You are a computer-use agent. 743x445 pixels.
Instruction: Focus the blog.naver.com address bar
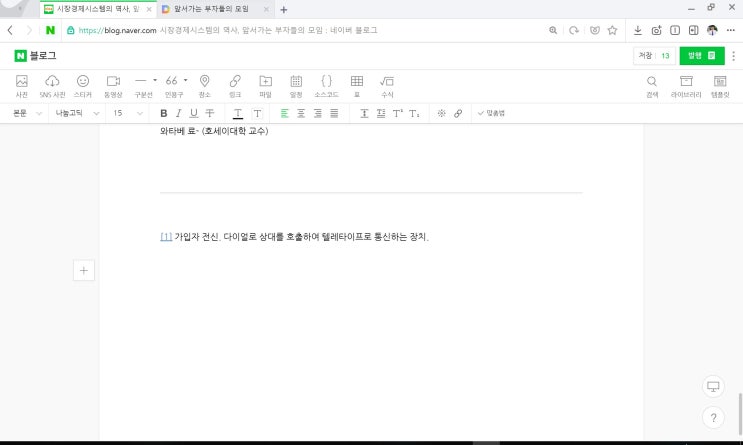click(303, 30)
